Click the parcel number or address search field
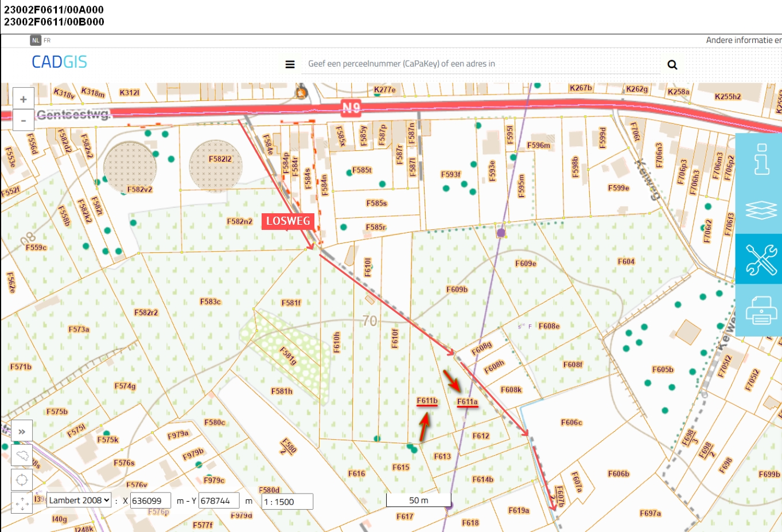 pos(482,64)
